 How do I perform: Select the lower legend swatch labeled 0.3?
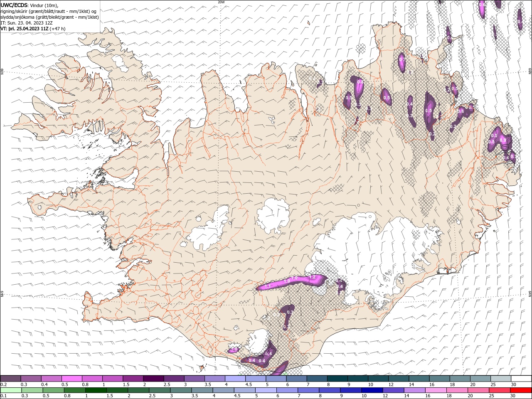pyautogui.click(x=32, y=390)
